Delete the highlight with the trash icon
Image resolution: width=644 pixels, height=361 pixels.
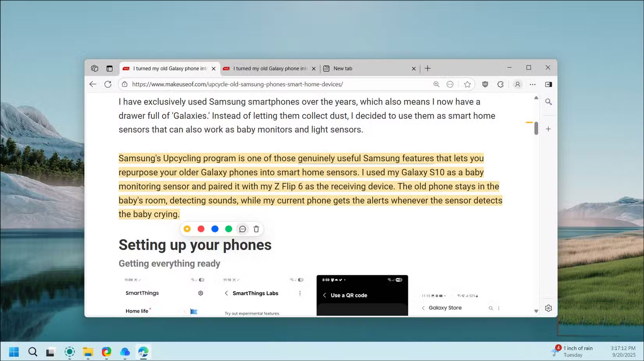(256, 229)
